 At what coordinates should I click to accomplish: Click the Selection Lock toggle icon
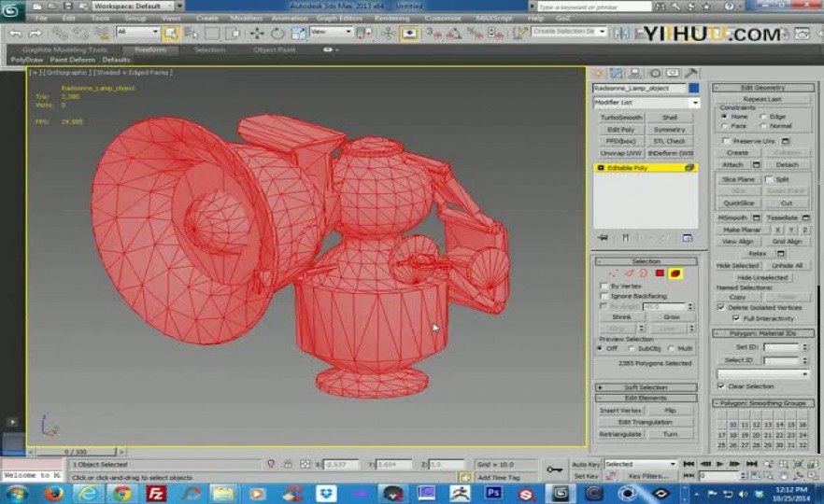click(x=288, y=465)
